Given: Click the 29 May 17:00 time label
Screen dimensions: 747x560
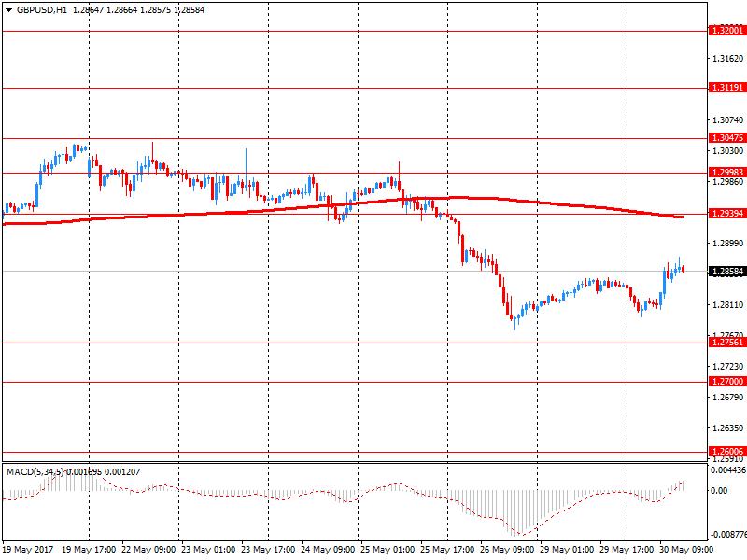Looking at the screenshot, I should [627, 550].
